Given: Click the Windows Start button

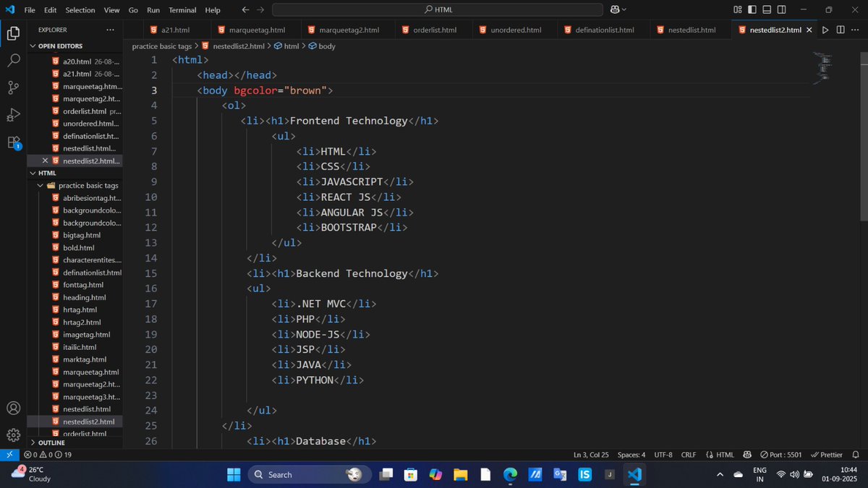Looking at the screenshot, I should 234,474.
